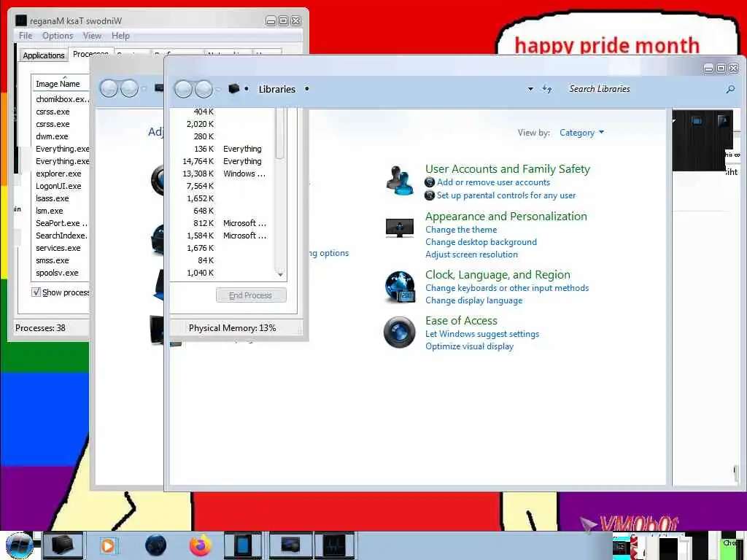Image resolution: width=747 pixels, height=560 pixels.
Task: Click Adjust screen resolution
Action: pyautogui.click(x=472, y=254)
